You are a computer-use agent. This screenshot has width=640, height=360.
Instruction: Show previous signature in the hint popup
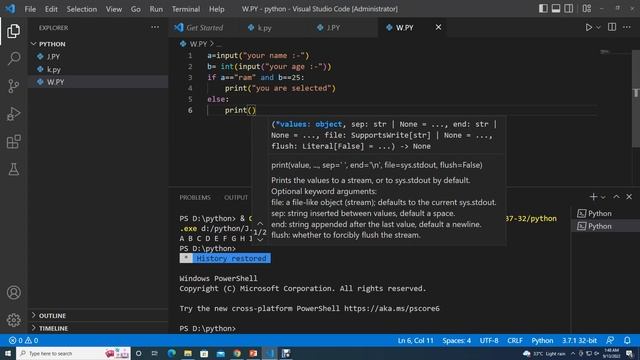tap(260, 223)
